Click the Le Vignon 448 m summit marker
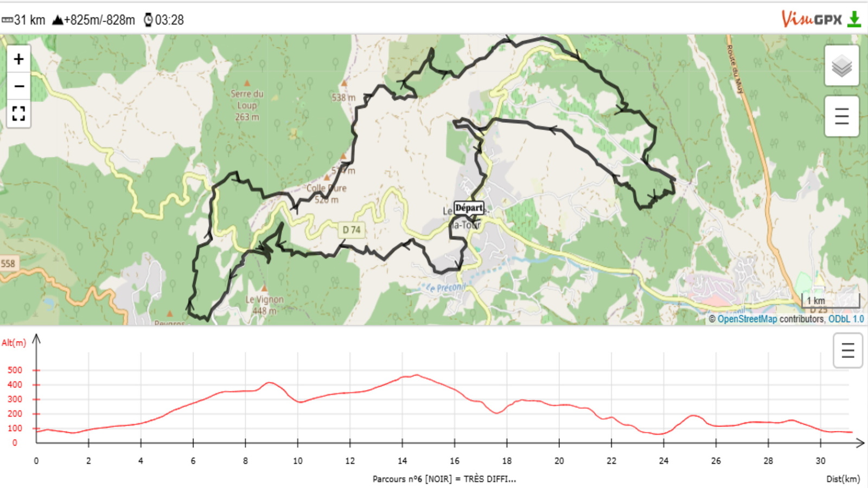Screen dimensions: 868x488 click(x=264, y=288)
